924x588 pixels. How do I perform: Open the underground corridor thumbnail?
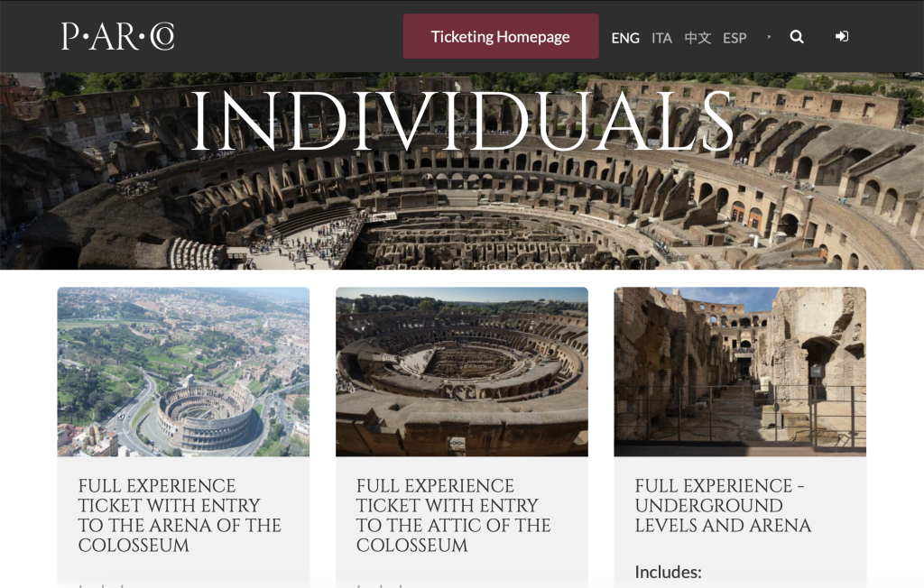point(740,372)
